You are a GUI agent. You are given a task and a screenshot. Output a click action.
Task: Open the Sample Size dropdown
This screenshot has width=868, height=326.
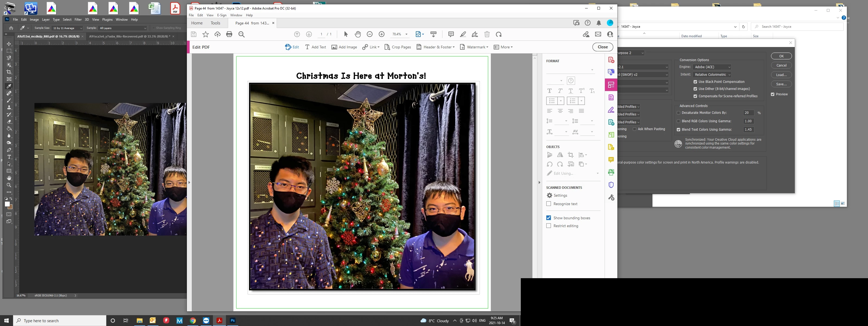pos(67,28)
